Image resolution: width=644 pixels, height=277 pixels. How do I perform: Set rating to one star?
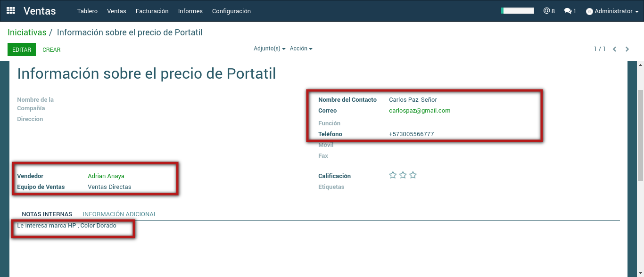point(393,175)
